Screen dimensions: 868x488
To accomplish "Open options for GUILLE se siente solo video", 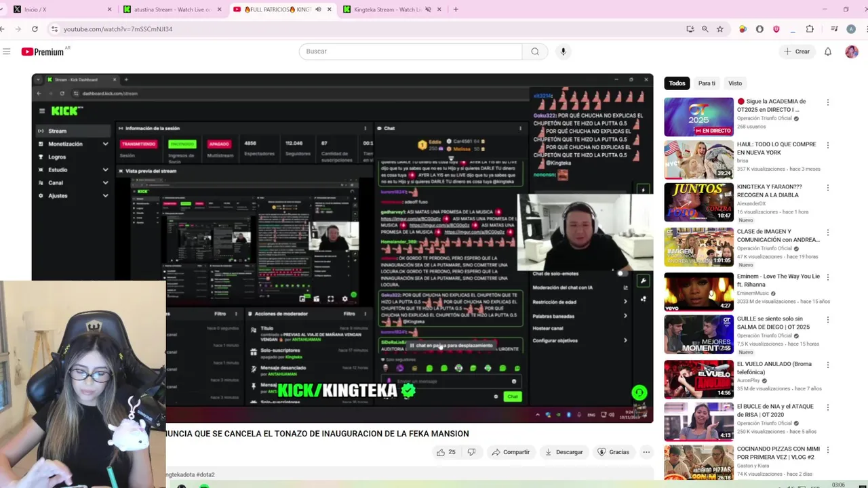I will tap(827, 320).
